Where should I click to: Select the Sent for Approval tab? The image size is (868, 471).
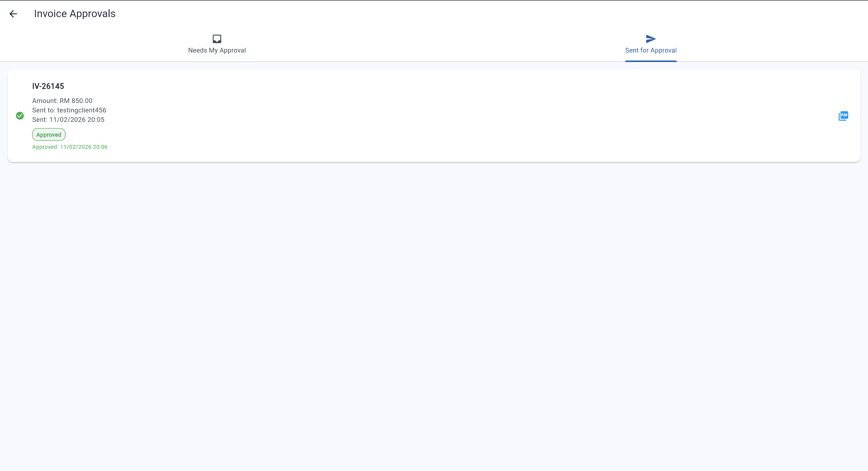pyautogui.click(x=651, y=44)
